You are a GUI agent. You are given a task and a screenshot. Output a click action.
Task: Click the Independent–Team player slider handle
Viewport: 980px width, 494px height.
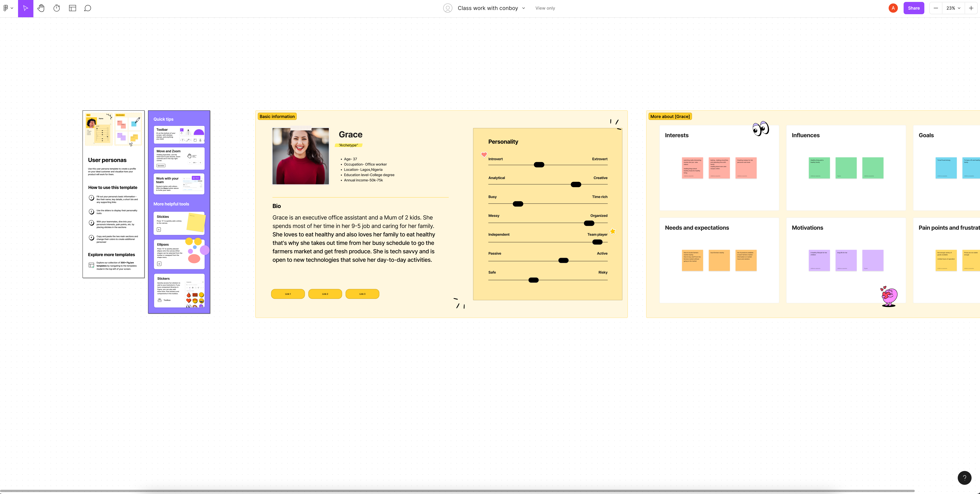pos(597,242)
